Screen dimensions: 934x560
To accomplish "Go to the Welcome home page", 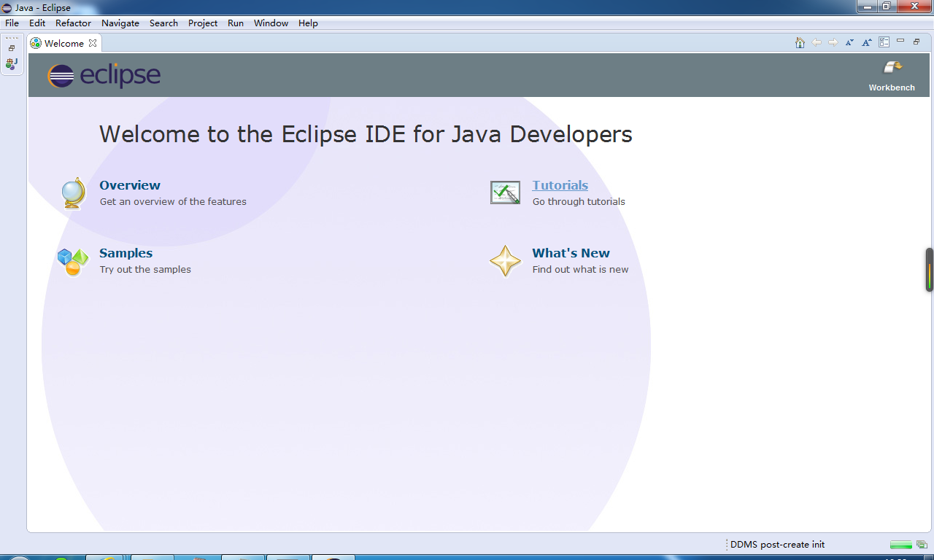I will 800,42.
